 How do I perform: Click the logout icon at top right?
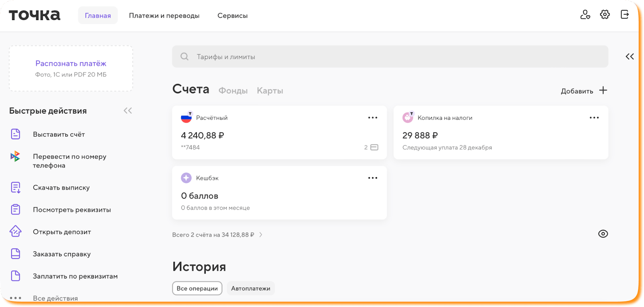pyautogui.click(x=624, y=15)
